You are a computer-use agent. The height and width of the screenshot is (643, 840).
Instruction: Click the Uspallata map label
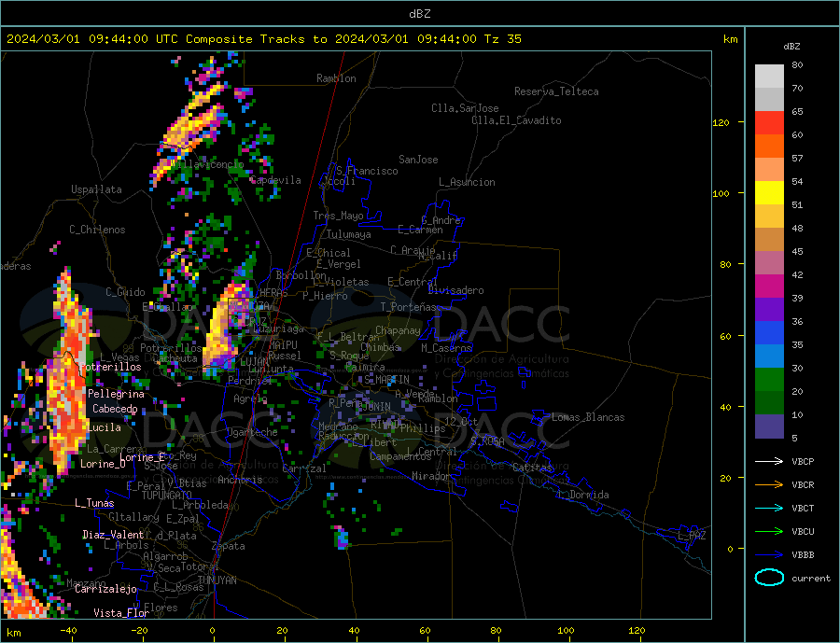pos(96,189)
